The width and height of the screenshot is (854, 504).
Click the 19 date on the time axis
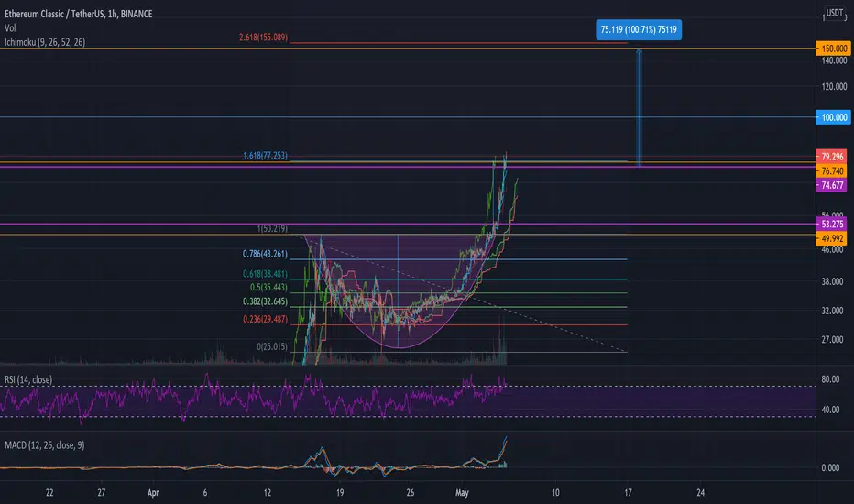tap(339, 493)
